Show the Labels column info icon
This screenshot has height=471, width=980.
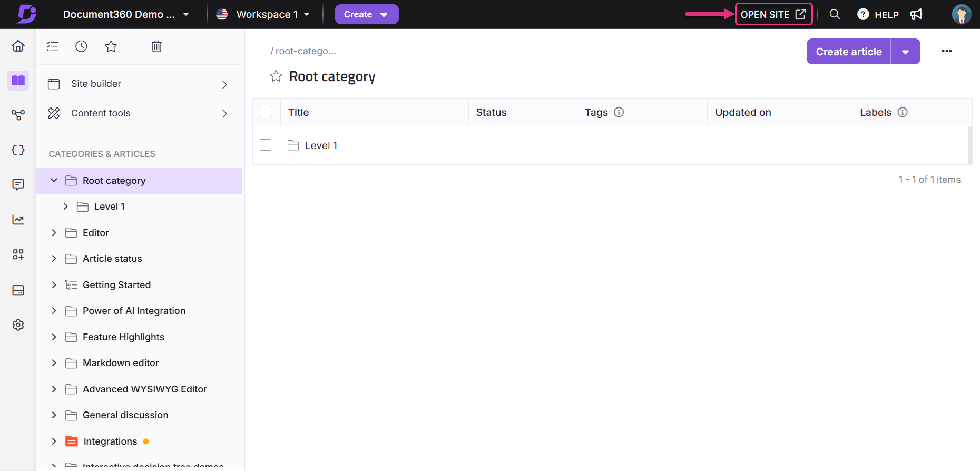pyautogui.click(x=903, y=112)
